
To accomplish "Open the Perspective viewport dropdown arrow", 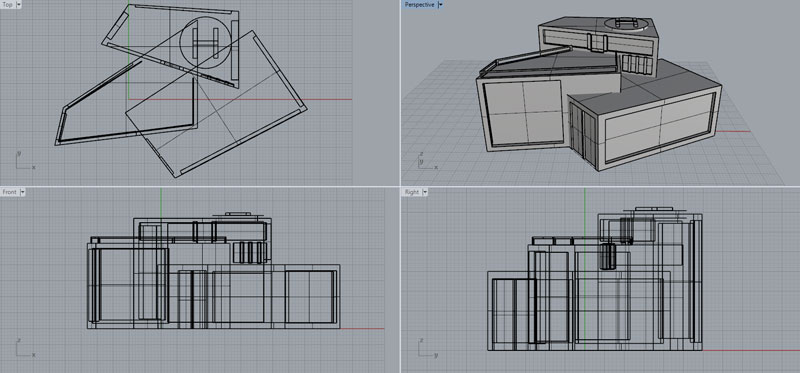I will [x=440, y=4].
